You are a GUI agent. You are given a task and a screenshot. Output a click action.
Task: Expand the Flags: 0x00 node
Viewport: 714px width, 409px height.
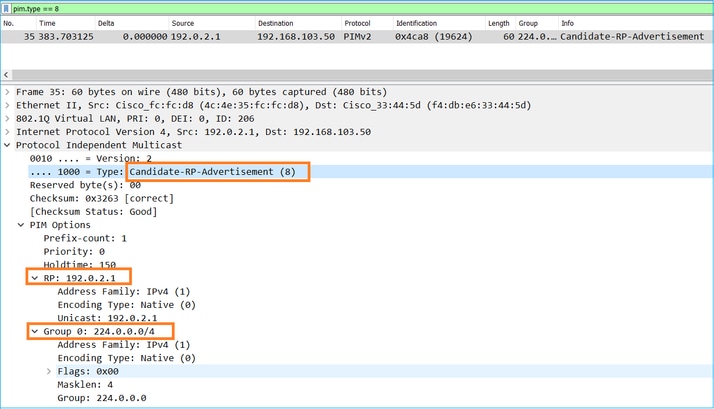[49, 371]
